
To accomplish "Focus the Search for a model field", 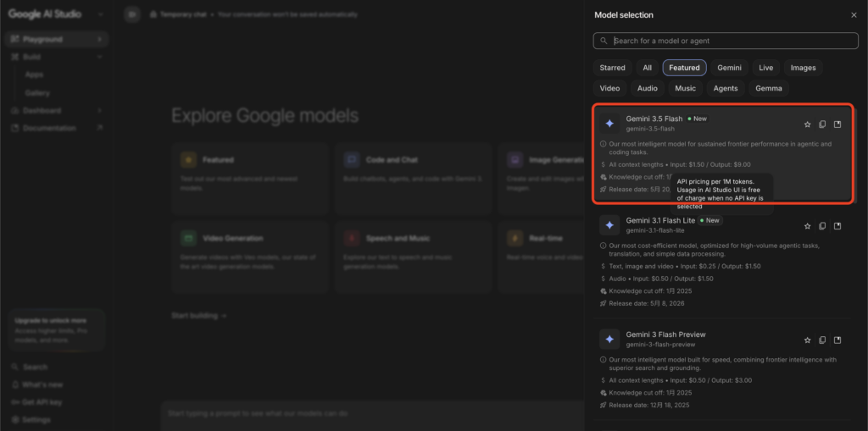I will pos(726,41).
